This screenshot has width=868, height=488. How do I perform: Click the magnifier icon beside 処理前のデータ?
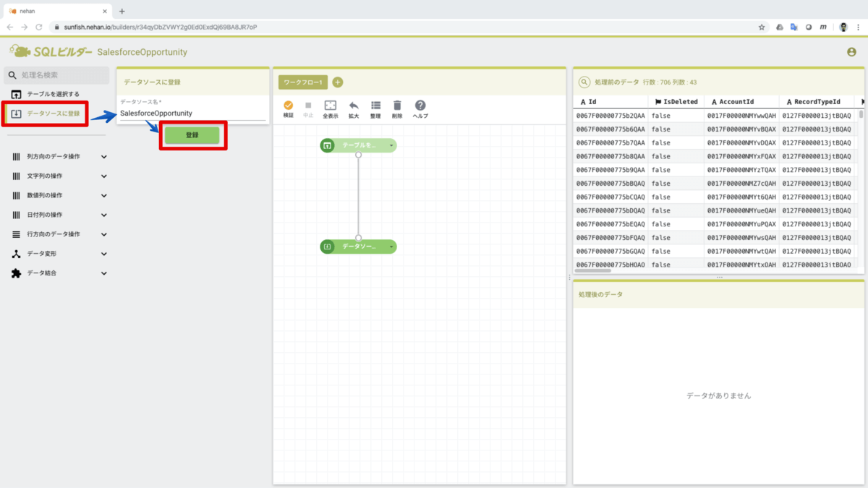pos(584,82)
